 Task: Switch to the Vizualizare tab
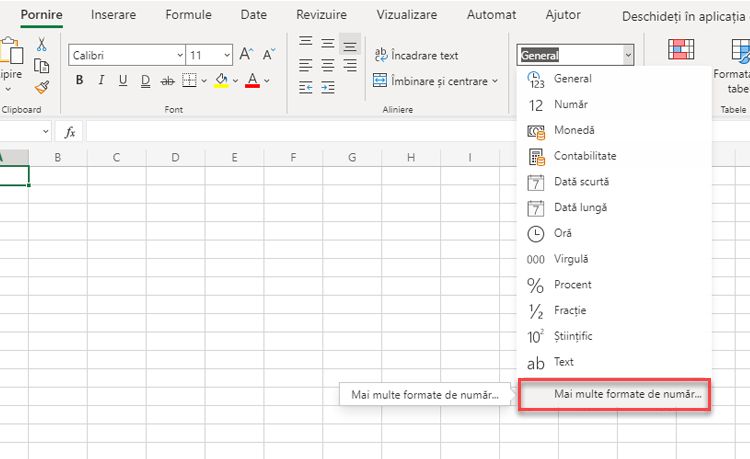click(x=407, y=15)
